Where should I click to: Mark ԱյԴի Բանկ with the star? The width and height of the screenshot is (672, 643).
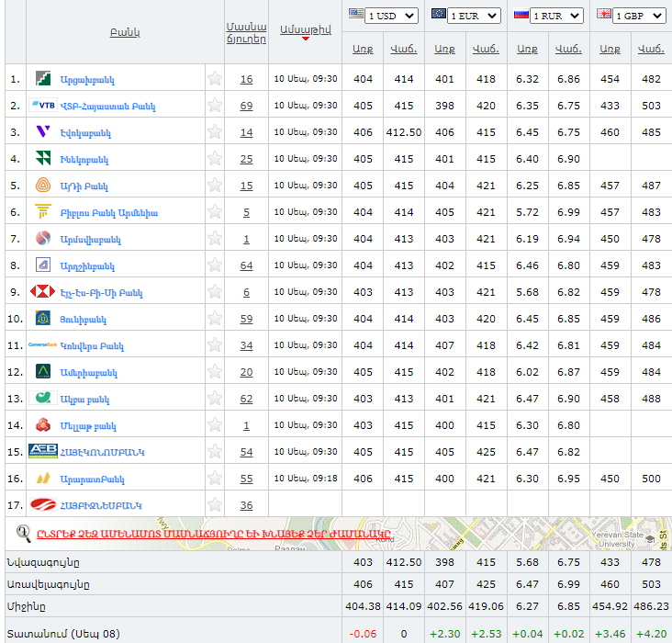[215, 185]
